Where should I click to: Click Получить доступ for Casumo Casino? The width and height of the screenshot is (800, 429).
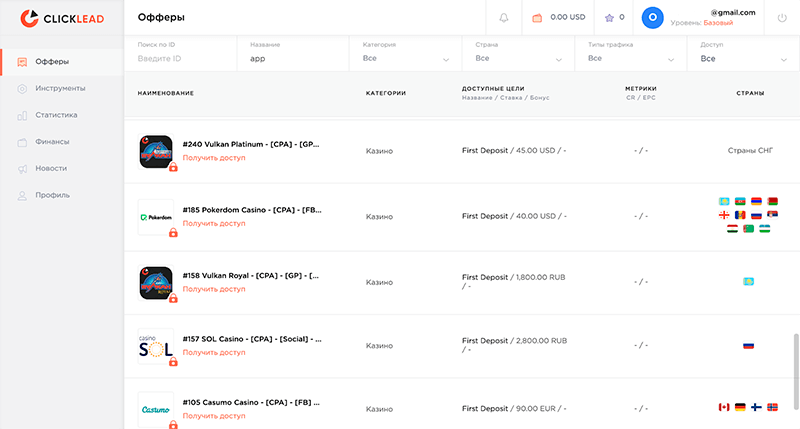[214, 416]
